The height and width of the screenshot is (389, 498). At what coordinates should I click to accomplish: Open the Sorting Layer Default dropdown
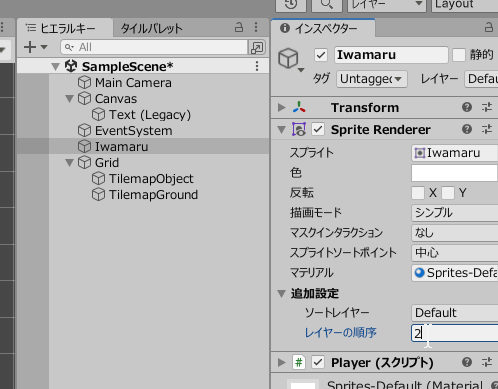click(455, 313)
